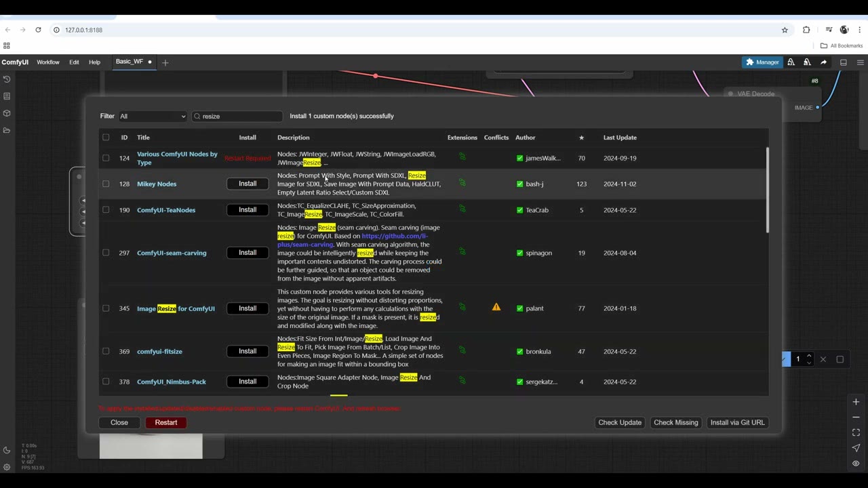Bookmark this page with the star
This screenshot has height=488, width=868.
tap(785, 30)
